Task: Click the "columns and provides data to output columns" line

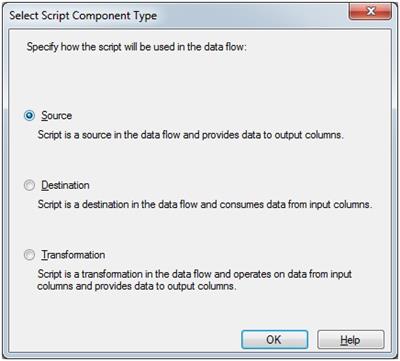Action: click(137, 286)
